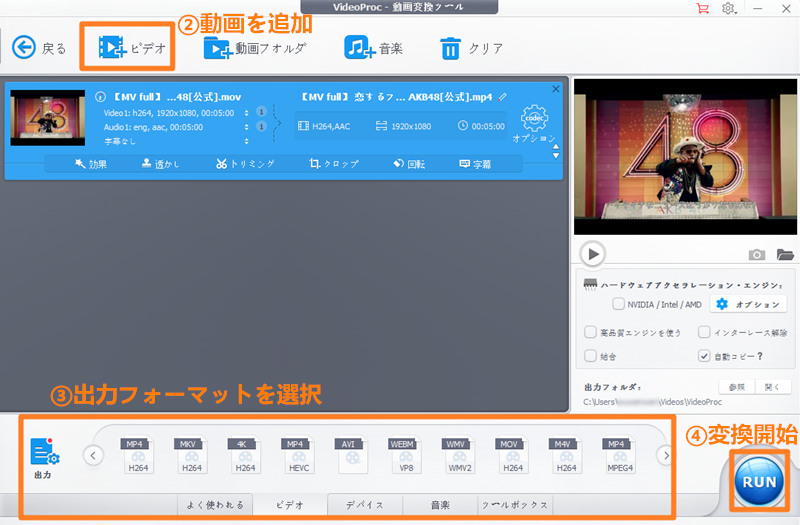Select the AVI format
Screen dimensions: 800x525
pyautogui.click(x=352, y=455)
